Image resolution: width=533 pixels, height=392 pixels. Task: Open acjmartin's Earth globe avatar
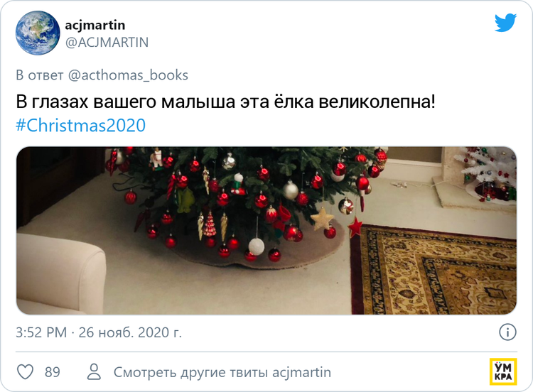click(38, 33)
